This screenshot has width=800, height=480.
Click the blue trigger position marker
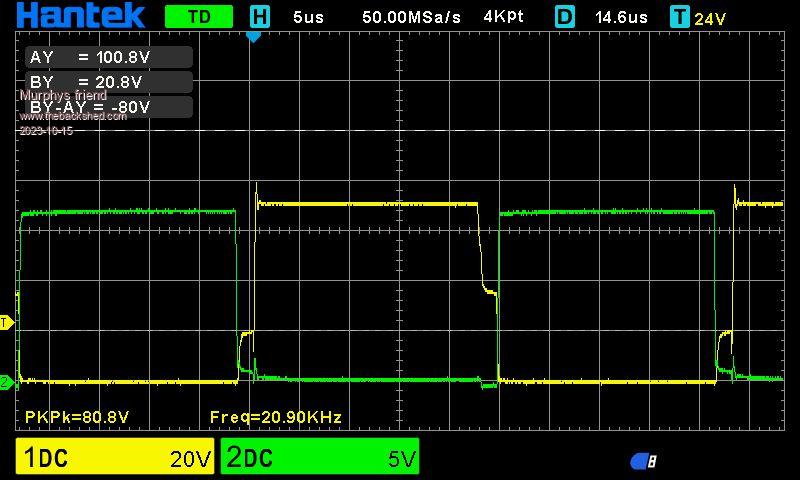point(253,37)
